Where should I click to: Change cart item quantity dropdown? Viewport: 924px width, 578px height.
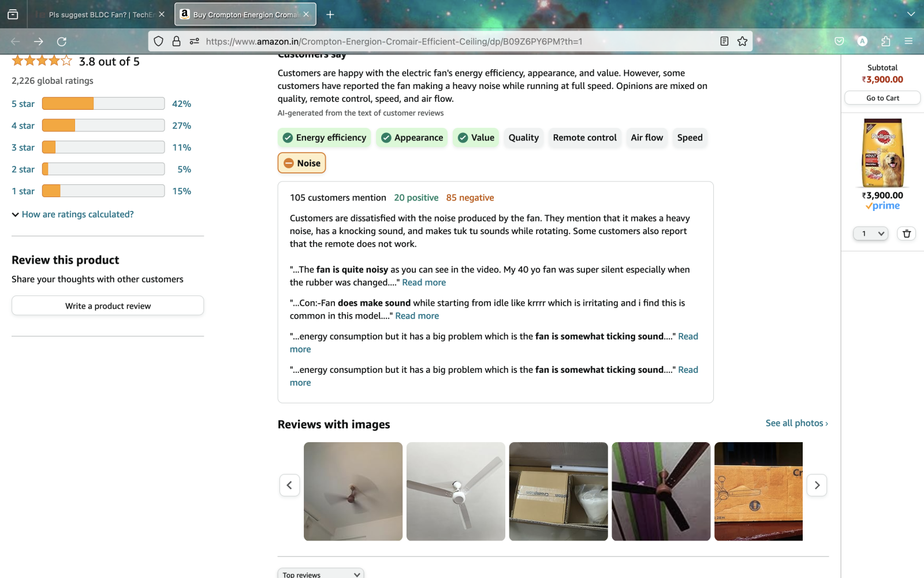tap(870, 234)
